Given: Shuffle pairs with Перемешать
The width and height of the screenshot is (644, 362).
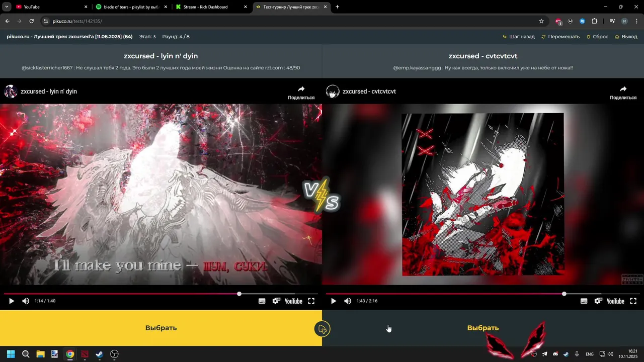Looking at the screenshot, I should (560, 37).
